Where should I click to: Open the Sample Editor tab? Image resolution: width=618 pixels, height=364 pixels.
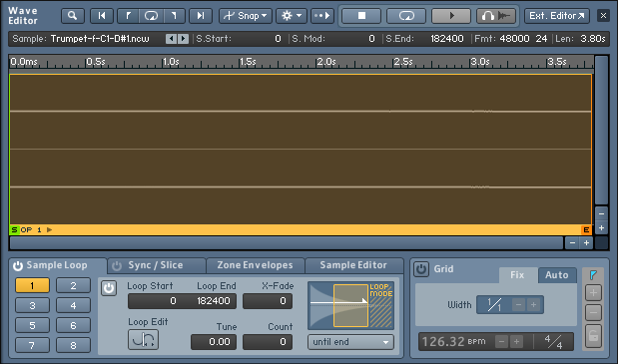[353, 265]
